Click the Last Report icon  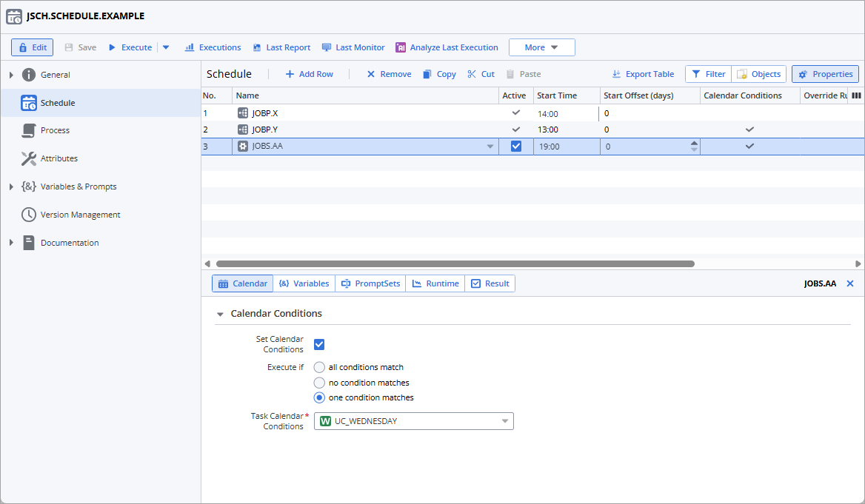tap(257, 47)
